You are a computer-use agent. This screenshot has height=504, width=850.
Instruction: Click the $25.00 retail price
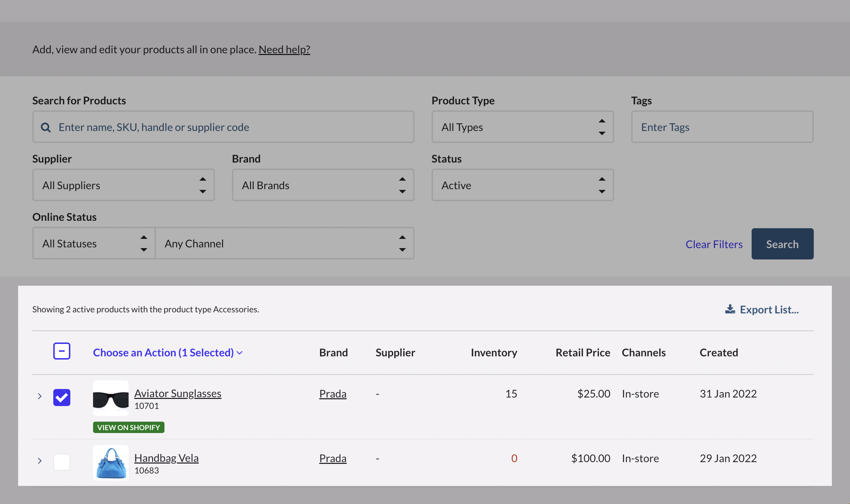tap(594, 394)
